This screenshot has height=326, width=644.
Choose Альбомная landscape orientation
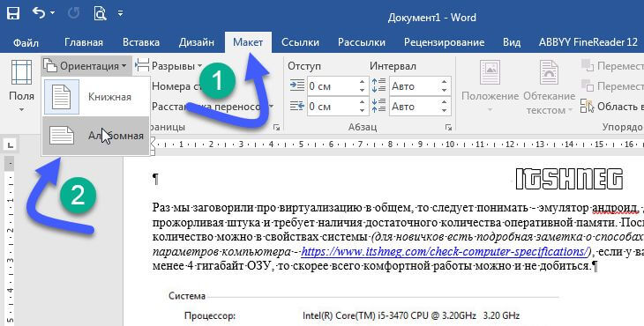95,136
